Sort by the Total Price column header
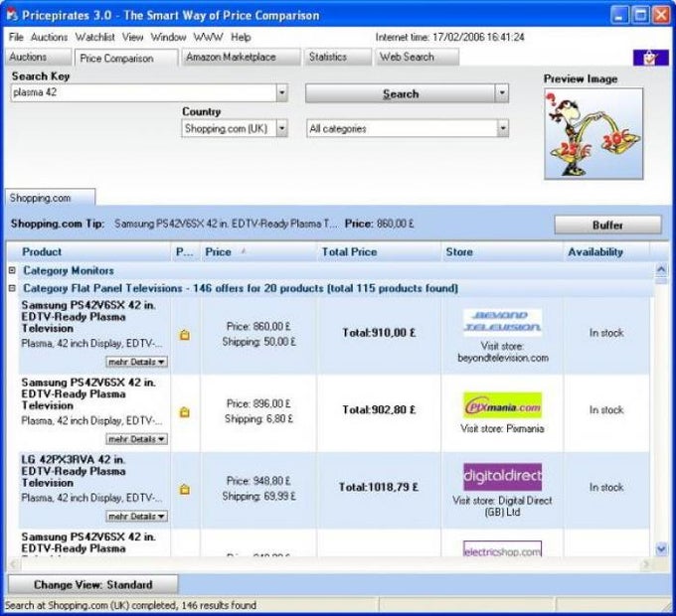This screenshot has width=676, height=616. [x=380, y=252]
